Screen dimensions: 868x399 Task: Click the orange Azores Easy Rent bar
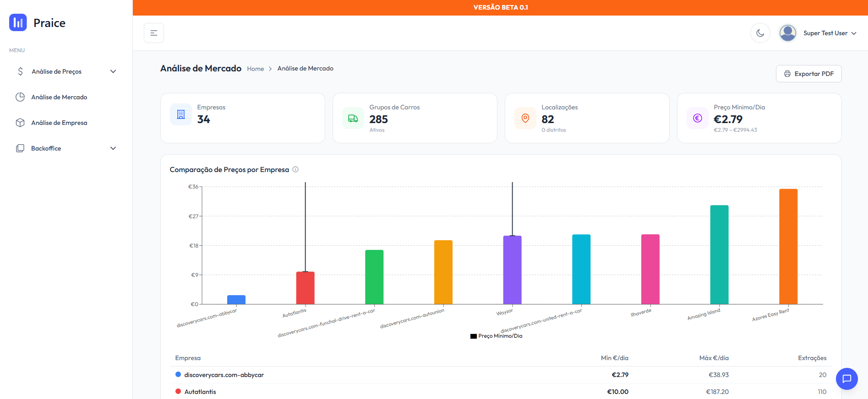[788, 247]
